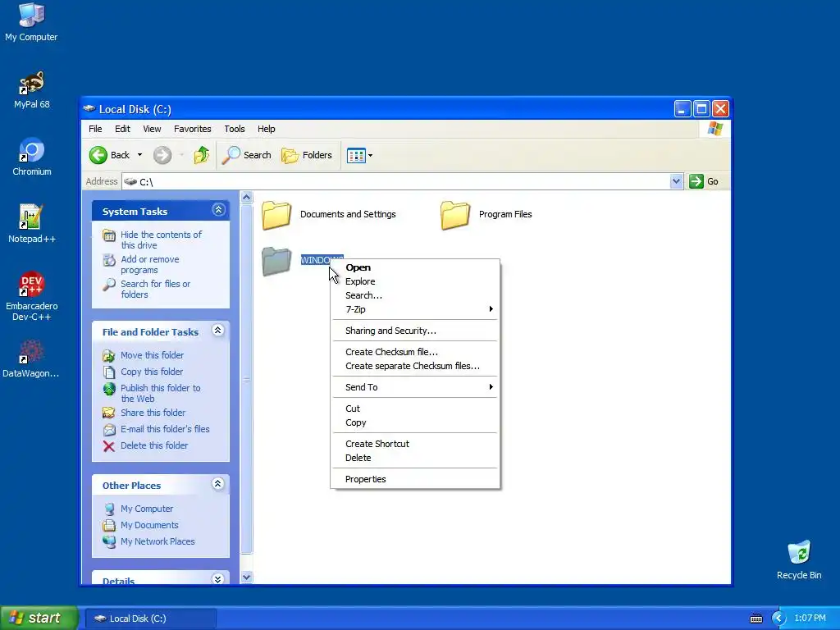This screenshot has width=840, height=630.
Task: Open the Search toolbar button
Action: point(247,155)
